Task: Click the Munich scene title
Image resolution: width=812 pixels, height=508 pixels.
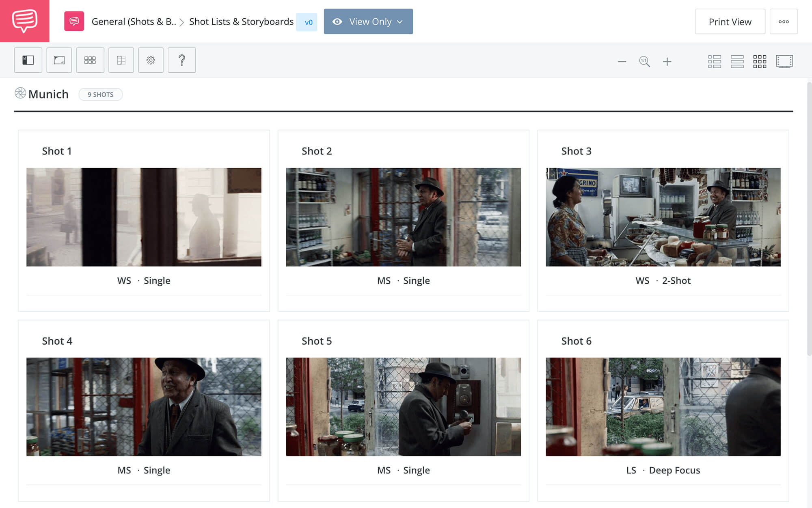Action: [x=48, y=94]
